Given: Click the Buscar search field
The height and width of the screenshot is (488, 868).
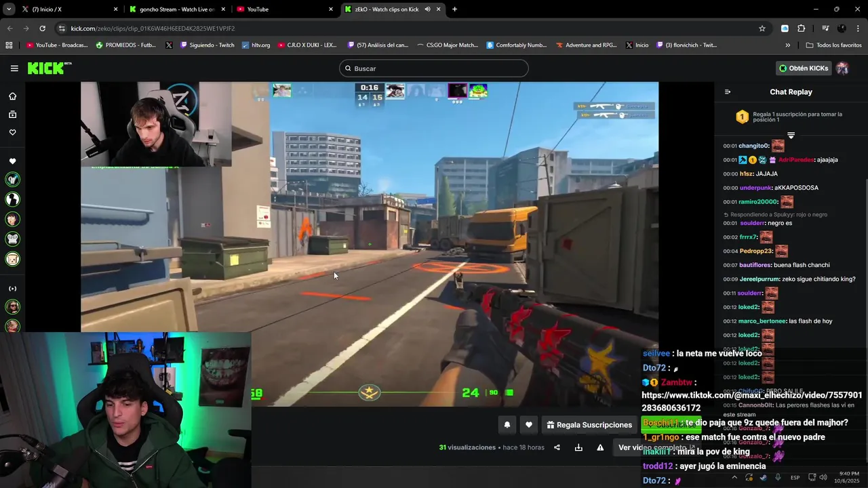Looking at the screenshot, I should pyautogui.click(x=434, y=68).
